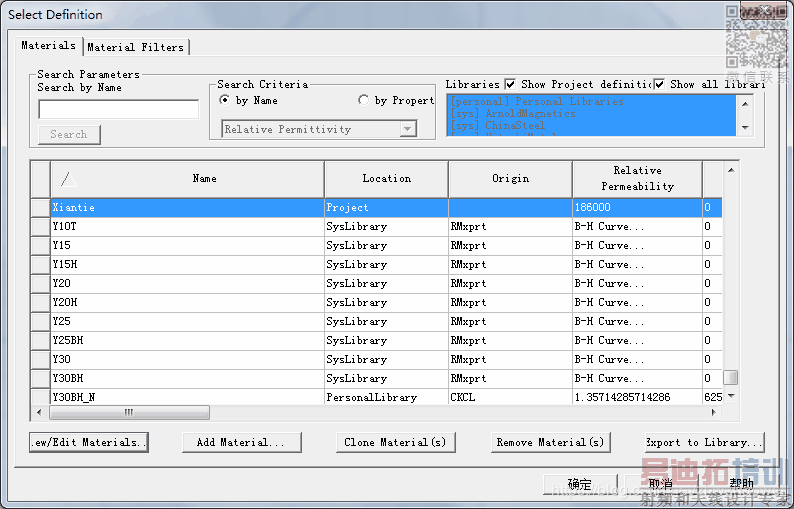Click the horizontal scrollbar thumb
The image size is (794, 509).
tap(130, 412)
